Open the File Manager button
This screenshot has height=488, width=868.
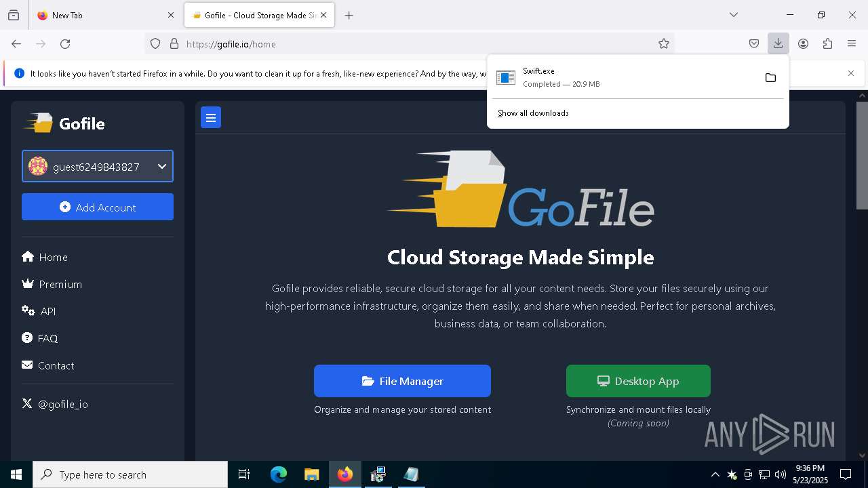coord(402,381)
